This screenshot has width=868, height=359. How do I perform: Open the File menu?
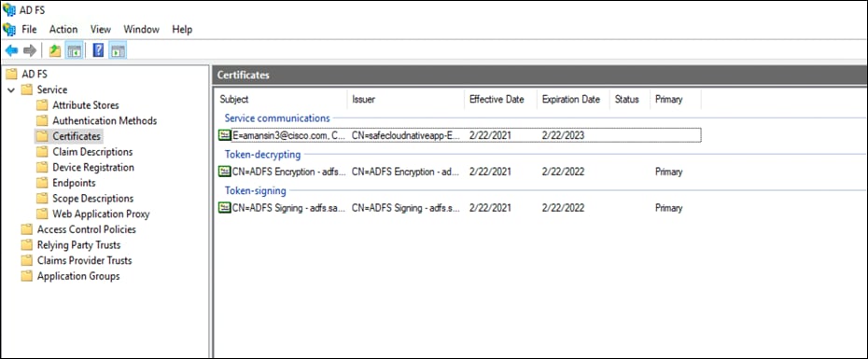coord(29,29)
